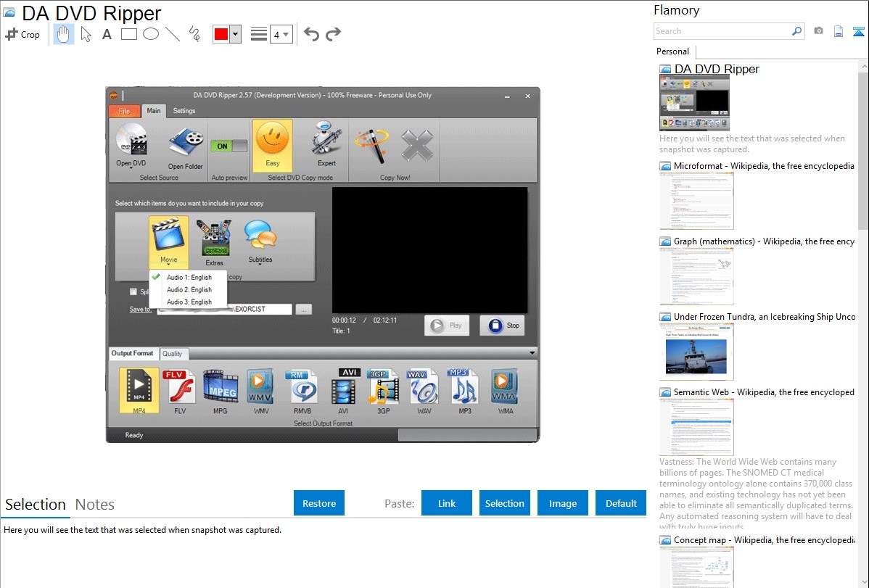869x588 pixels.
Task: Undo the last annotation
Action: click(x=311, y=34)
